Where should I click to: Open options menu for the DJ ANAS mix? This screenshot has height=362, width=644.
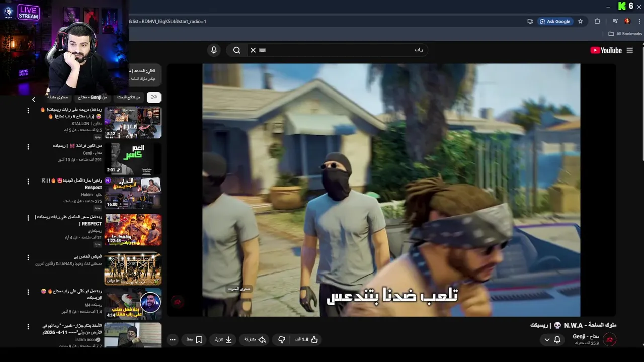point(28,257)
